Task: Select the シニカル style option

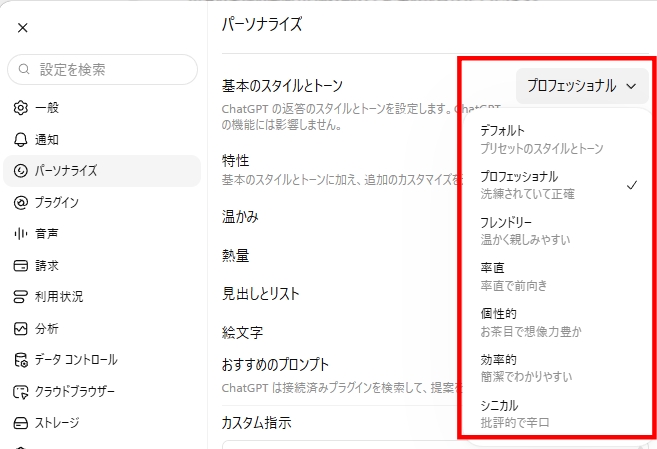Action: point(558,414)
